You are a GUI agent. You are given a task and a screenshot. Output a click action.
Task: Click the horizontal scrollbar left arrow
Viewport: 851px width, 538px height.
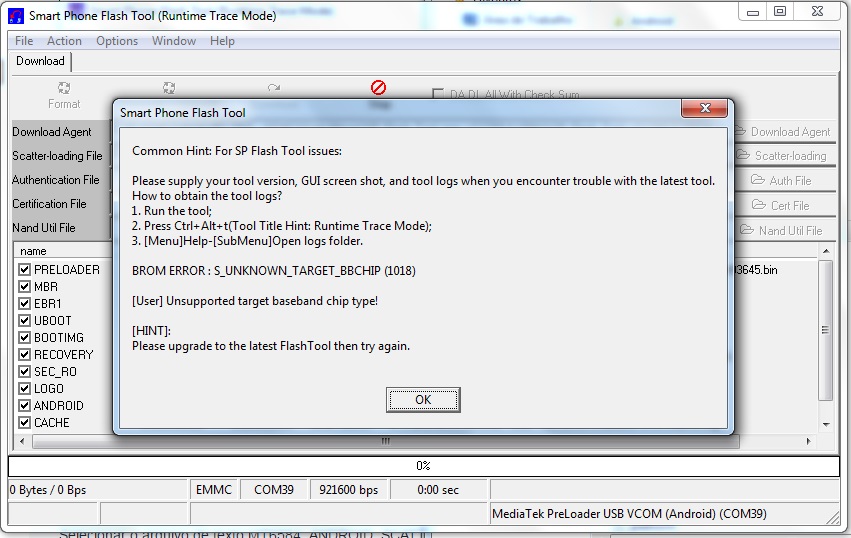pyautogui.click(x=22, y=441)
